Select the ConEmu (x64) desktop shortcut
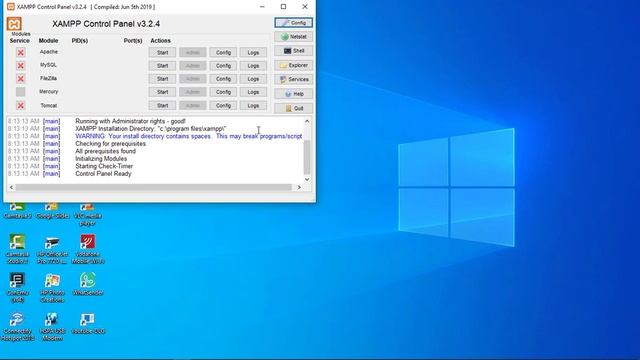 pyautogui.click(x=17, y=287)
